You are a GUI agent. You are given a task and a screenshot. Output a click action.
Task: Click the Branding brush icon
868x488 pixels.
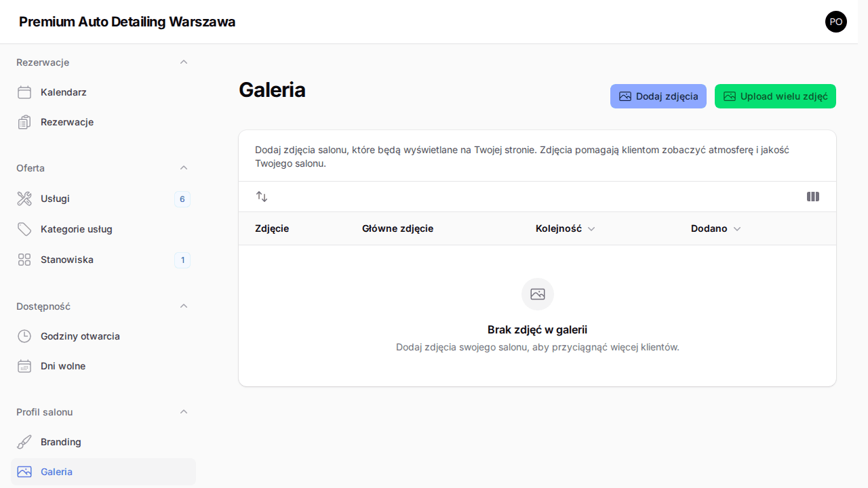[24, 442]
